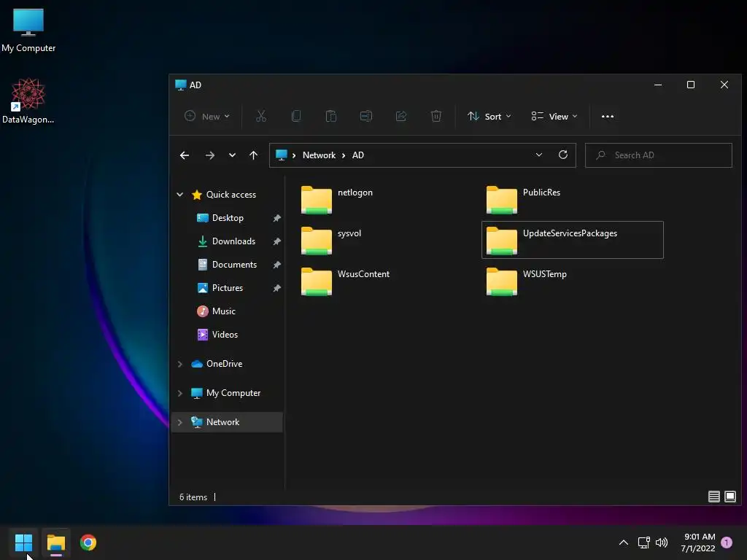Open the network tray icon
Image resolution: width=747 pixels, height=560 pixels.
click(x=643, y=542)
